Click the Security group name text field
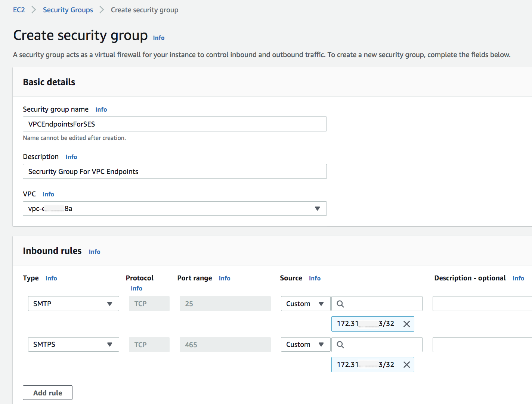Screen dimensions: 532x404 (x=174, y=124)
